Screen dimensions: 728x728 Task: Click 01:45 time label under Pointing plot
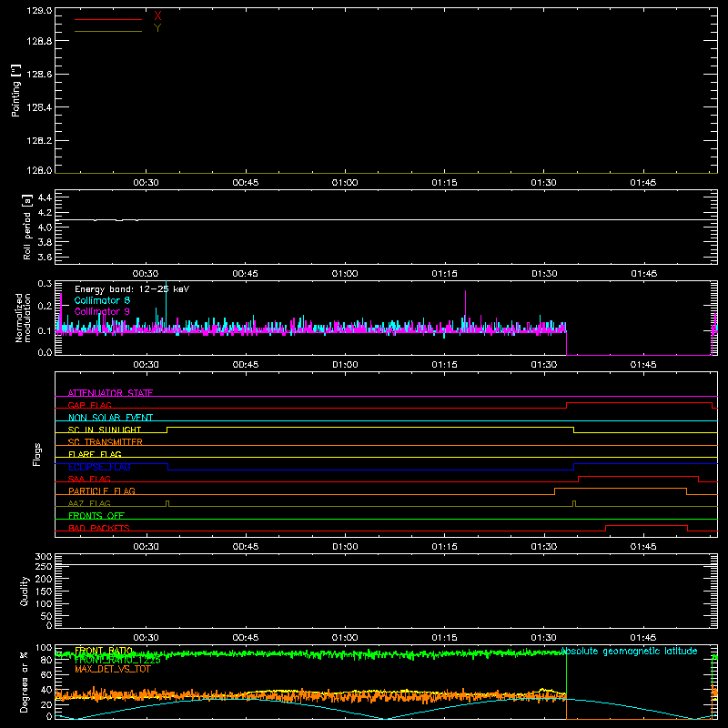(x=643, y=183)
